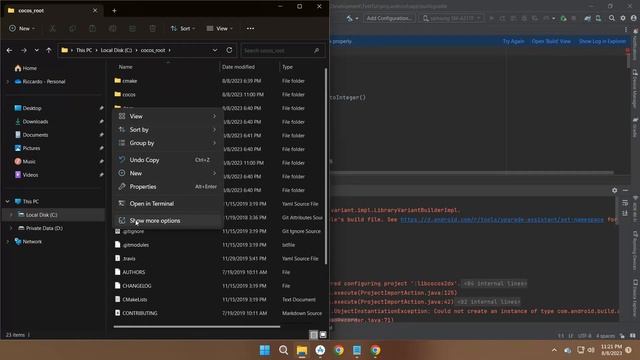Open the android.com namespace URL in build output
The image size is (640, 360).
coord(502,220)
